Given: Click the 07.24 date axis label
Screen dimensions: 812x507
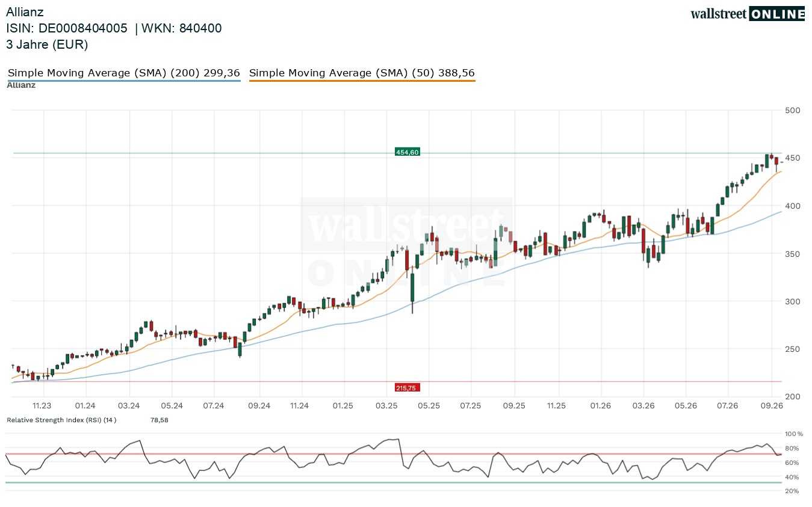Looking at the screenshot, I should pyautogui.click(x=214, y=406).
